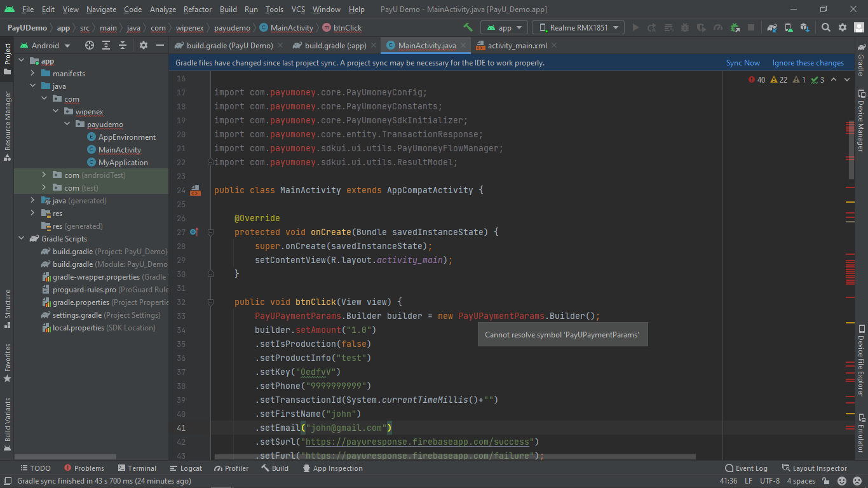
Task: Expand the com (androidTest) node
Action: coord(44,175)
